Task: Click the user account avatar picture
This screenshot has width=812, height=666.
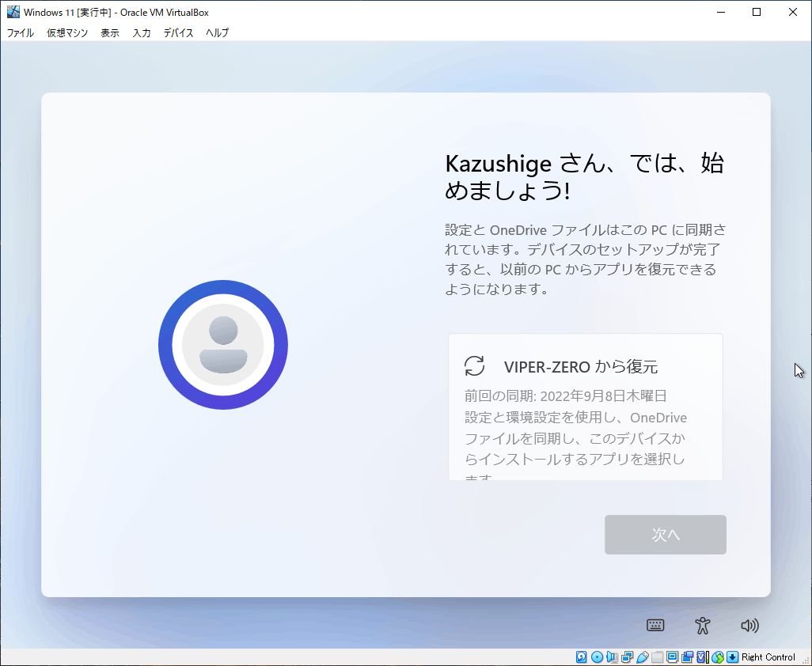Action: click(x=223, y=345)
